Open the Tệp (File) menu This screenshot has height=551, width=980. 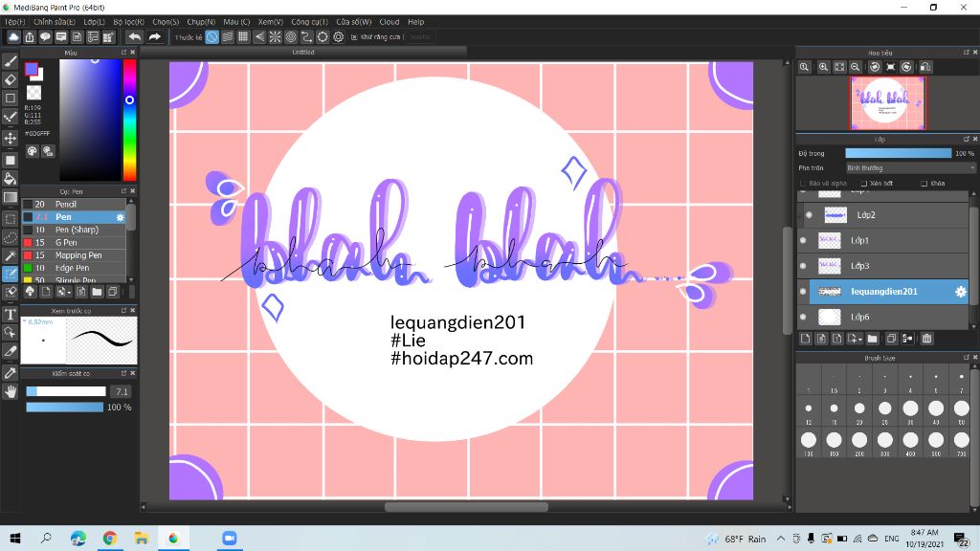(15, 22)
